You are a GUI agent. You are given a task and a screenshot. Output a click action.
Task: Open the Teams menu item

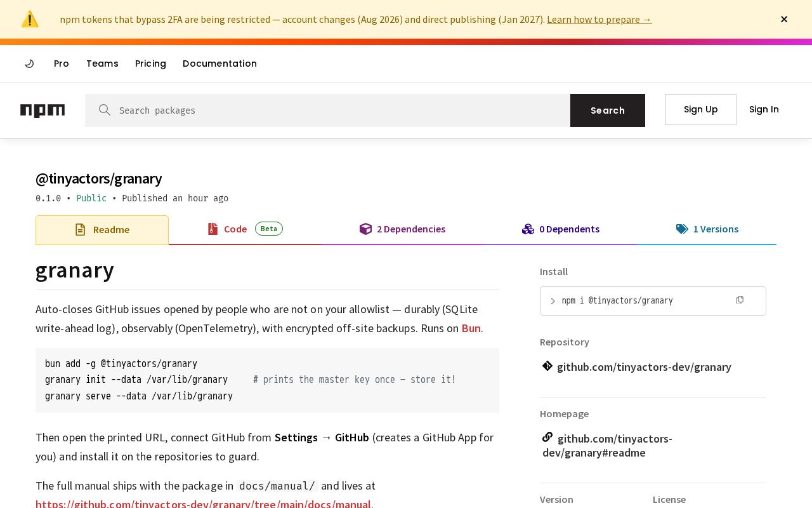102,63
